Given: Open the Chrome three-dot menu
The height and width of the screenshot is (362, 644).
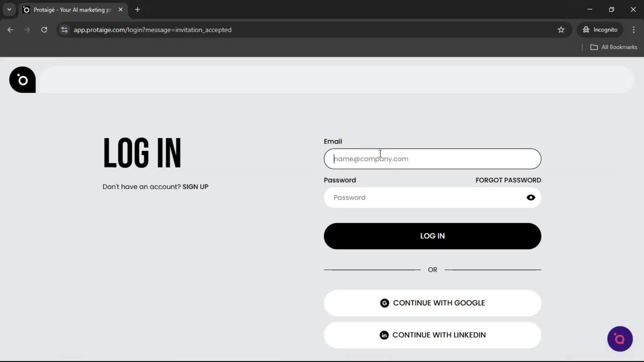Looking at the screenshot, I should (634, 29).
